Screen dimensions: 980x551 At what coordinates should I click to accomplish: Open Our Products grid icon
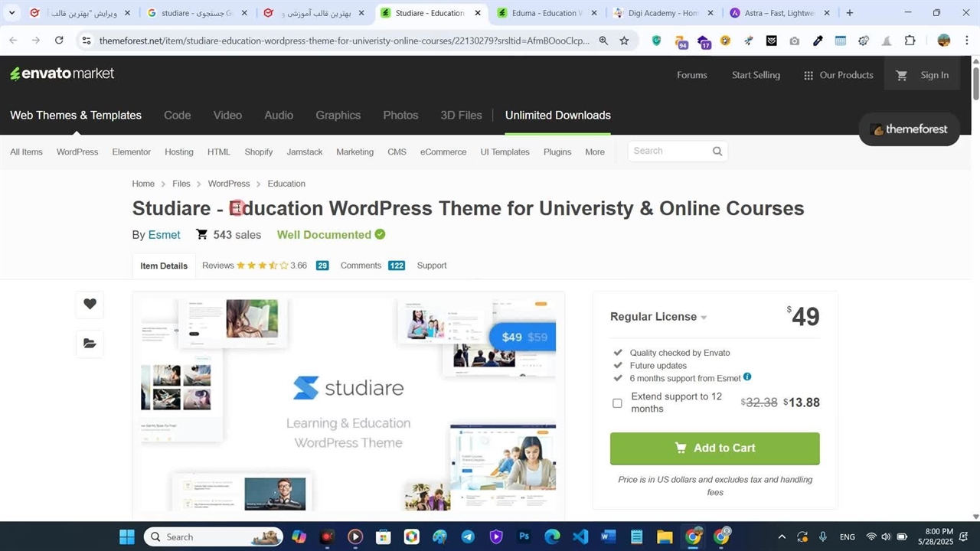coord(808,75)
